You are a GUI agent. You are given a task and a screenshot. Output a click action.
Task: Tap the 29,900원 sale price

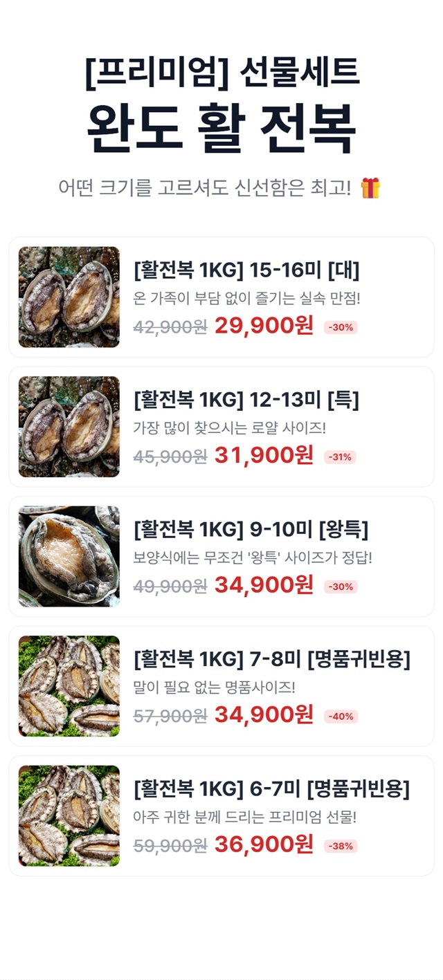coord(264,326)
